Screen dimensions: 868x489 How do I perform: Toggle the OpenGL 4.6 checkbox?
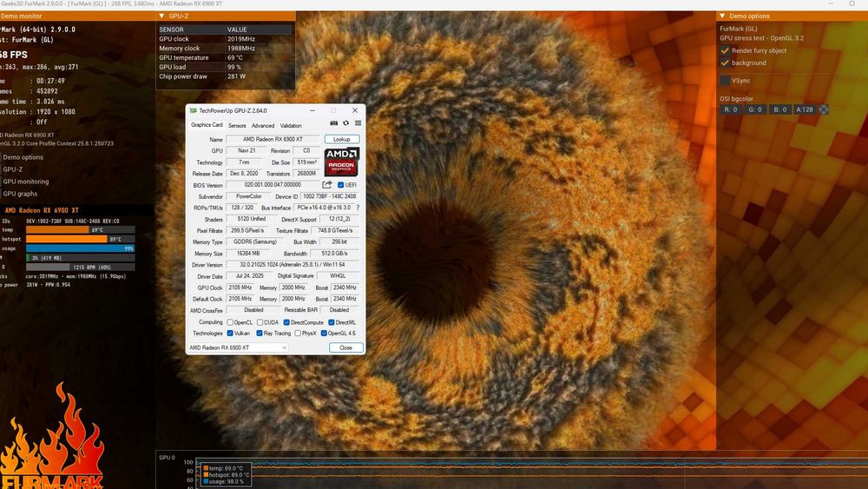(324, 334)
